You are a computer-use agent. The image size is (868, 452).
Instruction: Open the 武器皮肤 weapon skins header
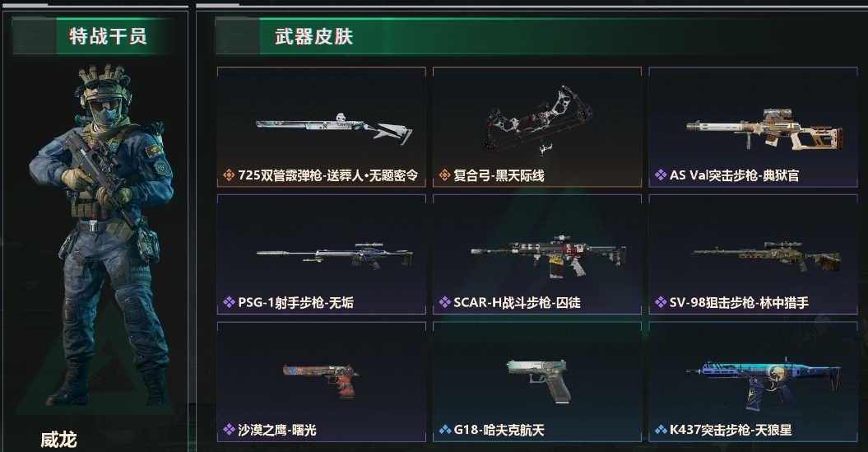[x=313, y=36]
